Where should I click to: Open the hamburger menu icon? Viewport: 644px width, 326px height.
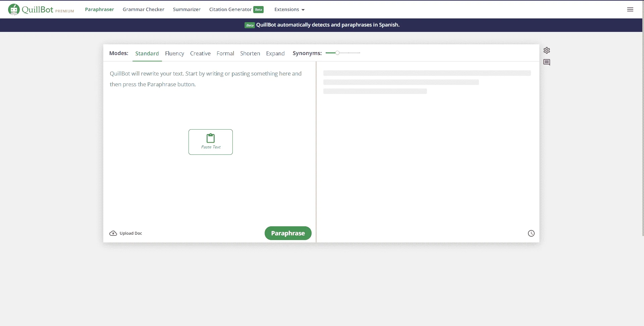[630, 9]
